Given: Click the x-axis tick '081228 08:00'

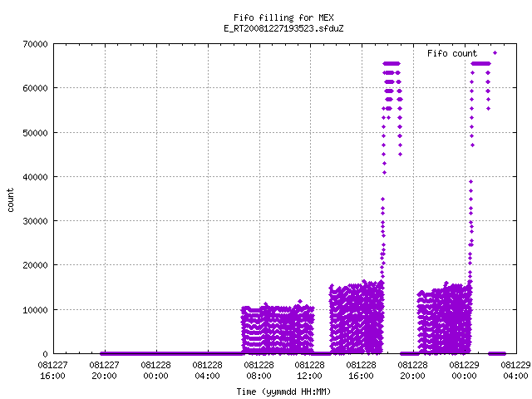Looking at the screenshot, I should [x=259, y=371].
